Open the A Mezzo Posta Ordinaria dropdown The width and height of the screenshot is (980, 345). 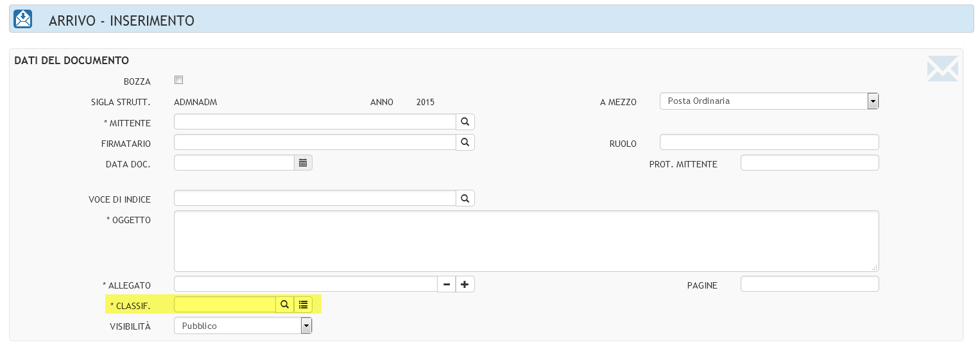[x=769, y=101]
